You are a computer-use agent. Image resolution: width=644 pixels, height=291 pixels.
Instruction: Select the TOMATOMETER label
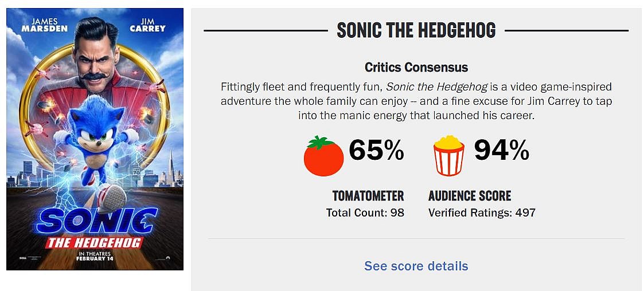click(368, 196)
